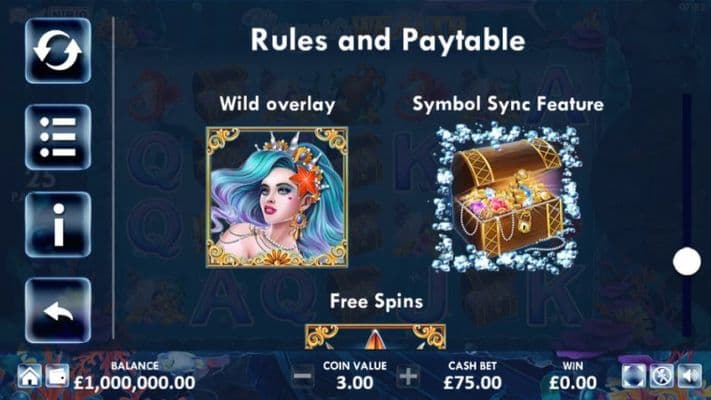Select the treasure chest Symbol Sync image

(506, 198)
